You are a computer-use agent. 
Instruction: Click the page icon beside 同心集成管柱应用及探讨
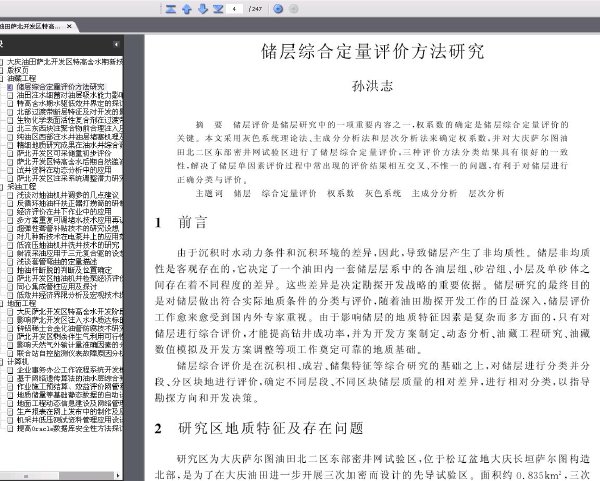10,287
